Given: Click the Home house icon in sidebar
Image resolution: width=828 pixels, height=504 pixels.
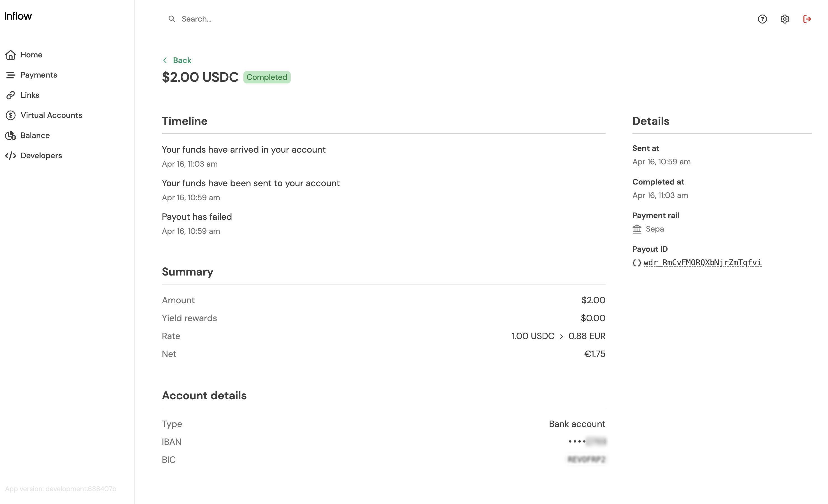Looking at the screenshot, I should tap(10, 55).
